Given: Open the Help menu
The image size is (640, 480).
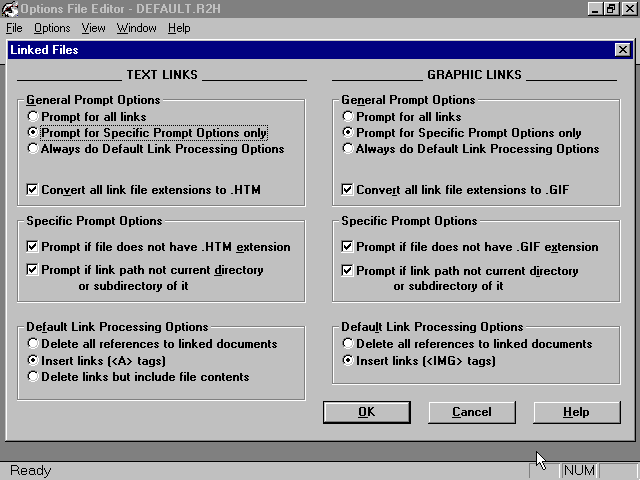Looking at the screenshot, I should 179,28.
